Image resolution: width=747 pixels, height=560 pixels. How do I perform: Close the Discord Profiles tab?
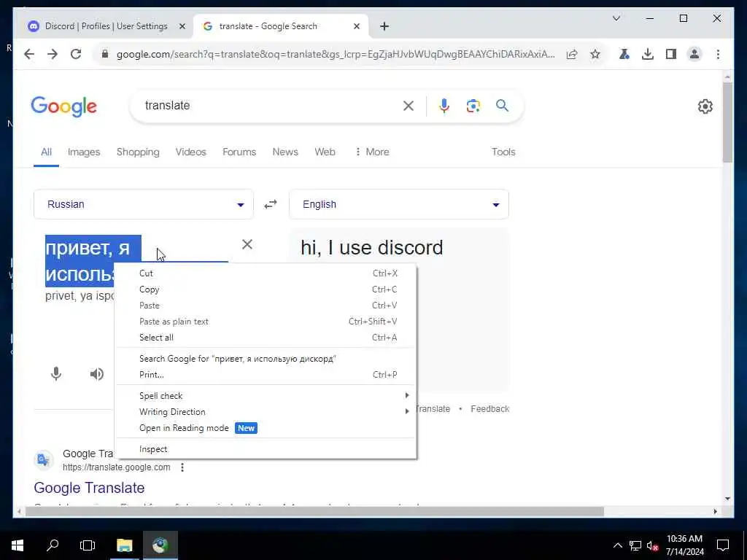click(x=182, y=26)
